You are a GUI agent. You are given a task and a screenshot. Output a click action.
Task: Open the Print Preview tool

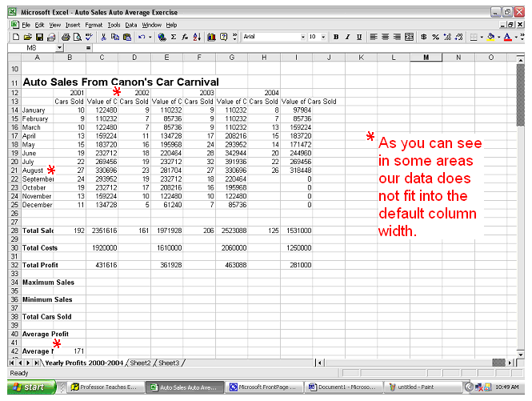pos(77,37)
